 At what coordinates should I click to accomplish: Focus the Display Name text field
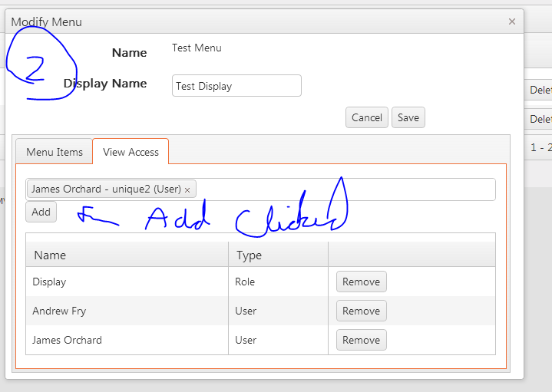(236, 86)
